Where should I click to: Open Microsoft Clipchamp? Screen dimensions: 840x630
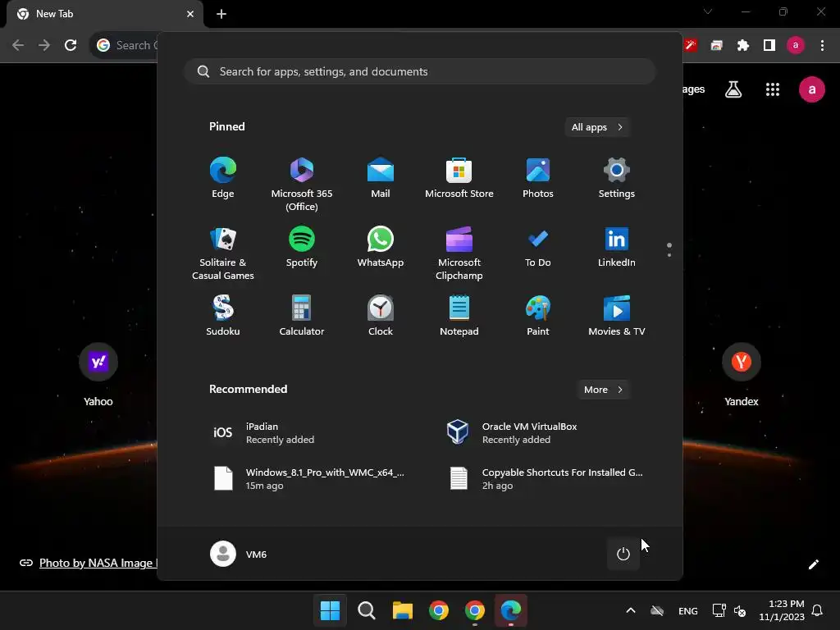pyautogui.click(x=459, y=253)
